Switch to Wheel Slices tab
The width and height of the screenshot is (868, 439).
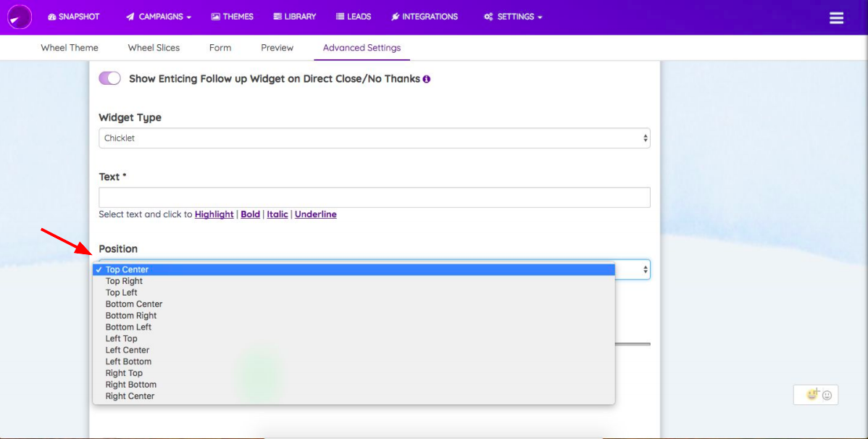(154, 48)
